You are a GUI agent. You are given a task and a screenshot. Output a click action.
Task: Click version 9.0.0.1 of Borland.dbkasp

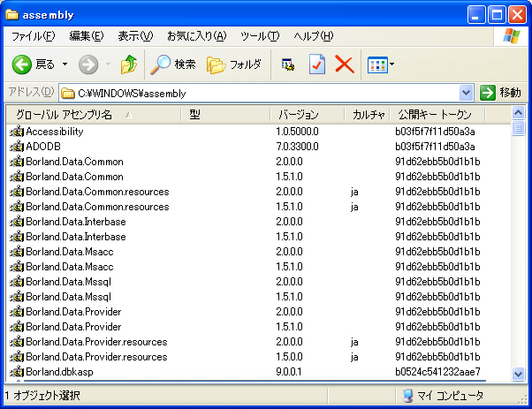point(289,372)
